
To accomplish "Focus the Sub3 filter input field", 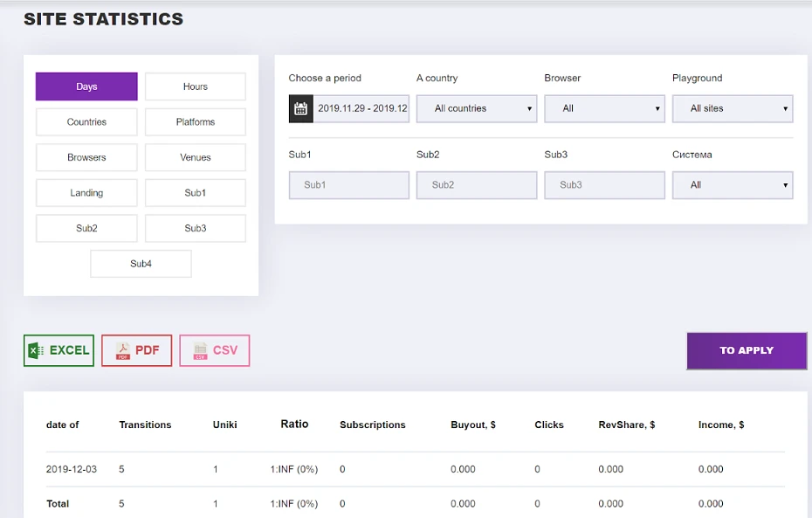I will pyautogui.click(x=604, y=185).
